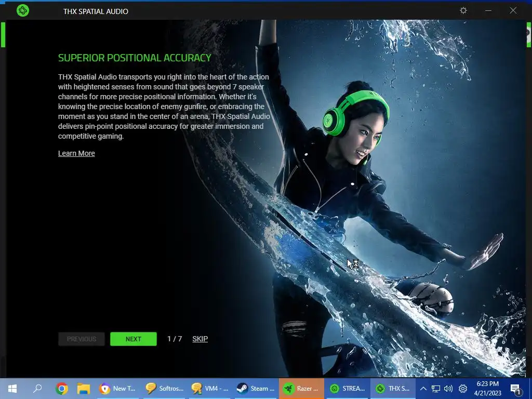Show hidden system tray icons
532x399 pixels.
coord(423,389)
